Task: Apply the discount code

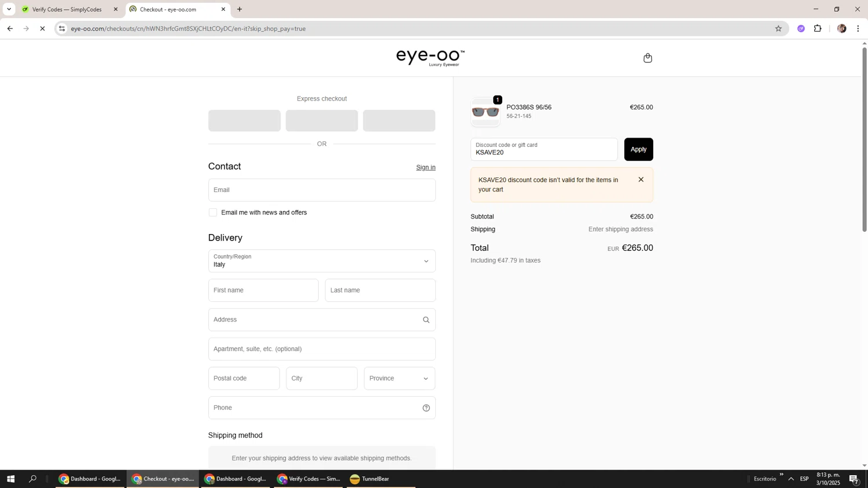Action: coord(638,149)
